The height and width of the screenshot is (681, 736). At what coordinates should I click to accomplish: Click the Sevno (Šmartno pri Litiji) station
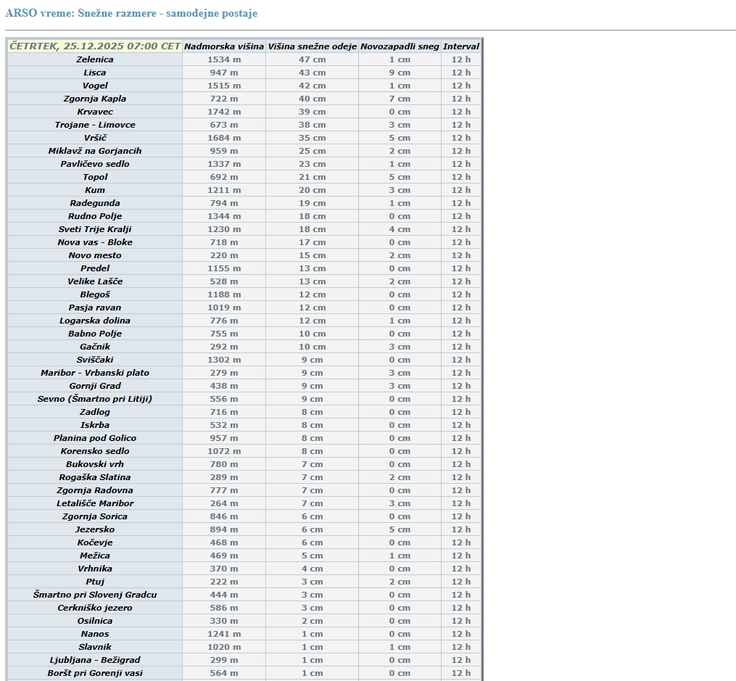click(x=95, y=399)
